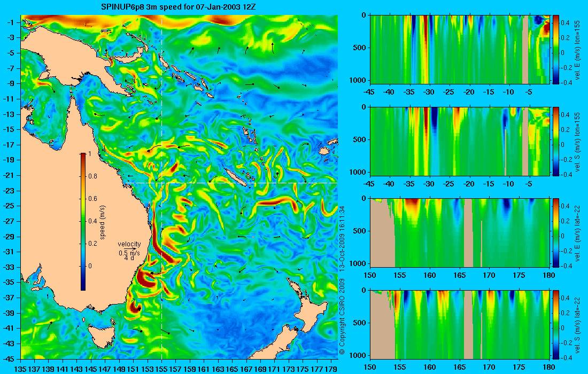Click the copyright CSIRO 2009 text
This screenshot has height=374, width=588.
[342, 316]
